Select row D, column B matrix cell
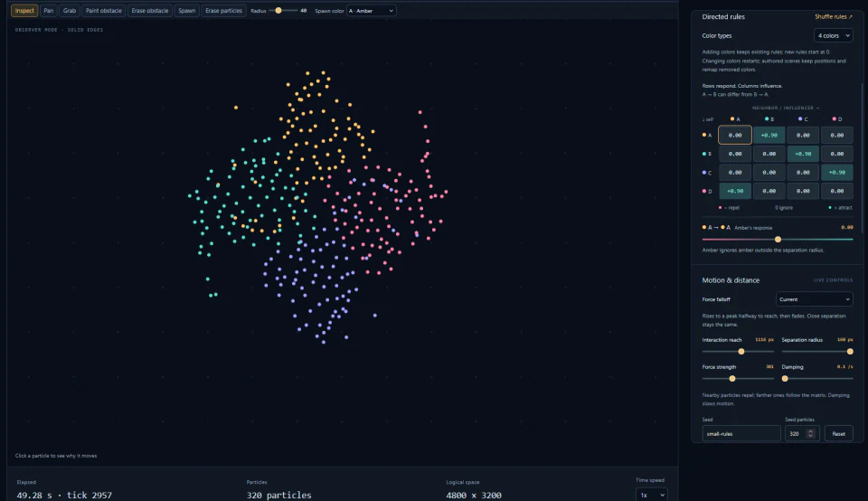868x501 pixels. [x=769, y=191]
